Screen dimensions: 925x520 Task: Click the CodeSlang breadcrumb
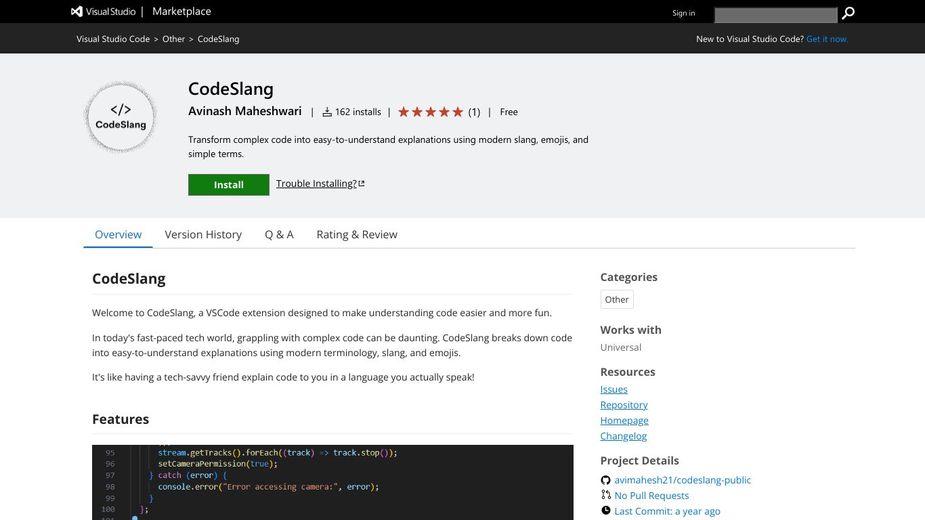click(x=218, y=39)
